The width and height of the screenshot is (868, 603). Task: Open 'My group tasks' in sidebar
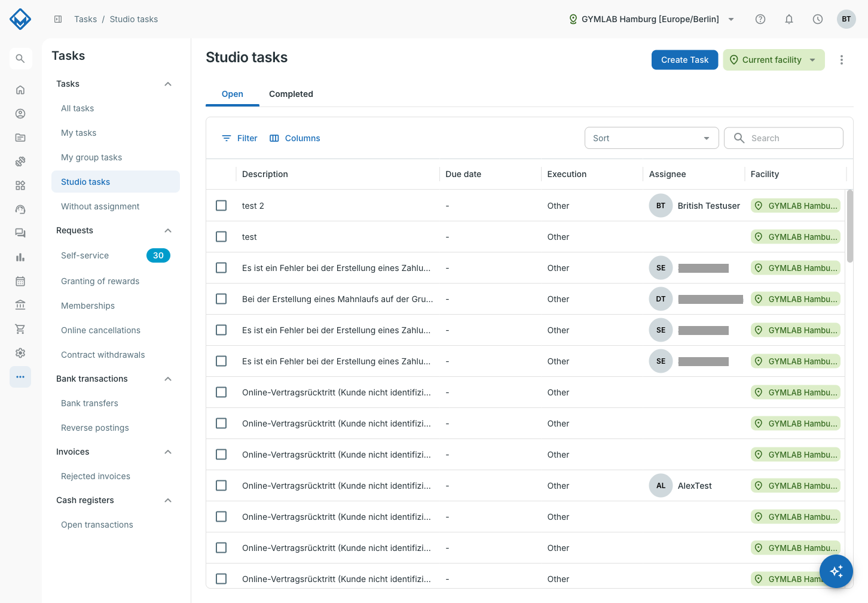point(91,157)
